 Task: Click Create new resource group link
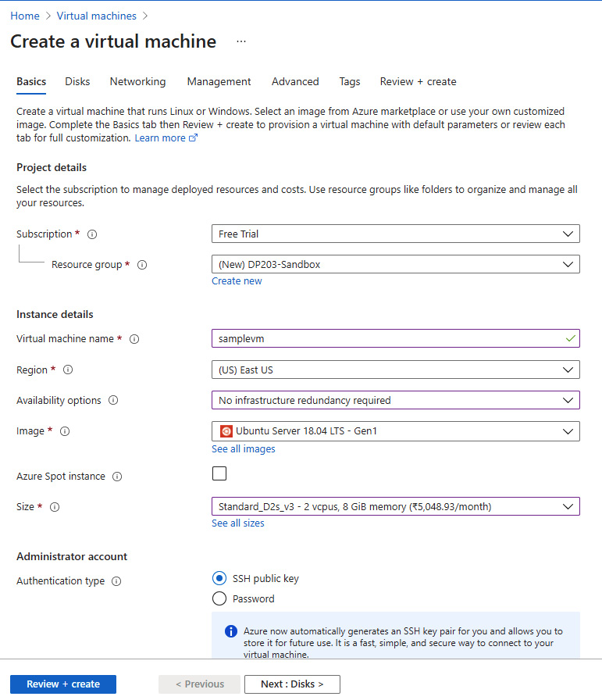(237, 280)
